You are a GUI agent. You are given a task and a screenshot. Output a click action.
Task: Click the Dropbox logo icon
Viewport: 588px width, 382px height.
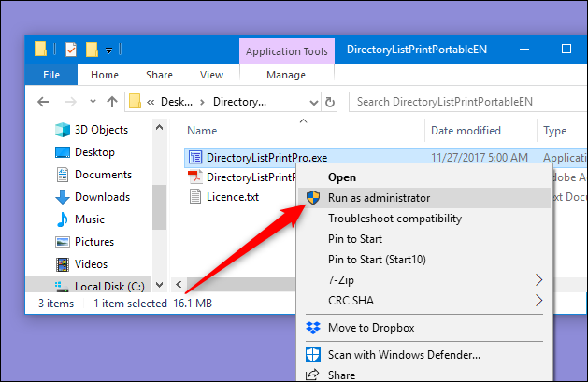313,328
